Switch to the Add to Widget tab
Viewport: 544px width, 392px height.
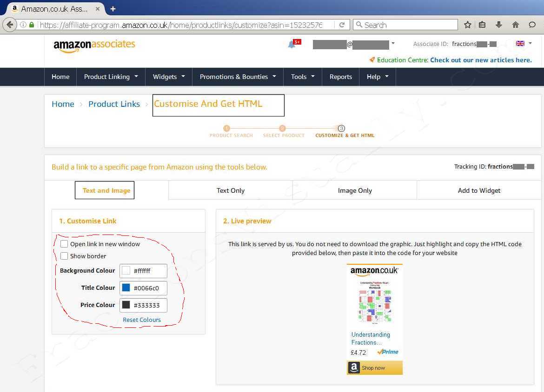479,190
